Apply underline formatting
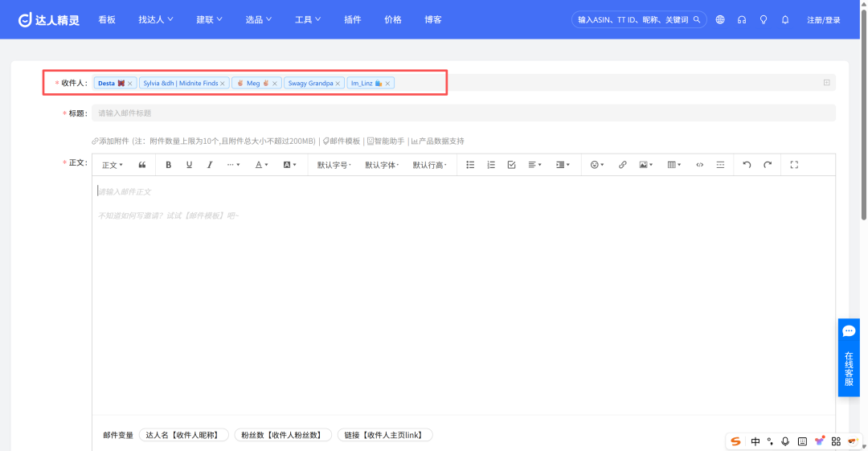Image resolution: width=868 pixels, height=451 pixels. click(189, 165)
